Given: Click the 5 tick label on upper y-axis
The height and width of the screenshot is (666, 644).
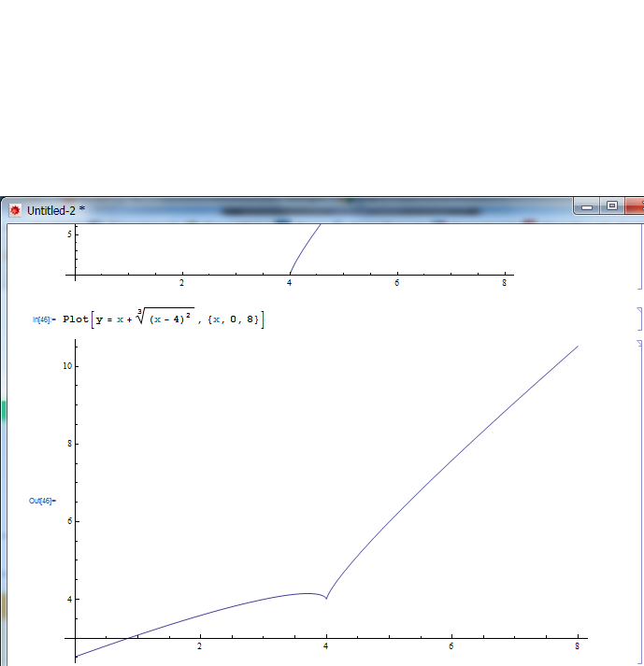Looking at the screenshot, I should point(69,234).
